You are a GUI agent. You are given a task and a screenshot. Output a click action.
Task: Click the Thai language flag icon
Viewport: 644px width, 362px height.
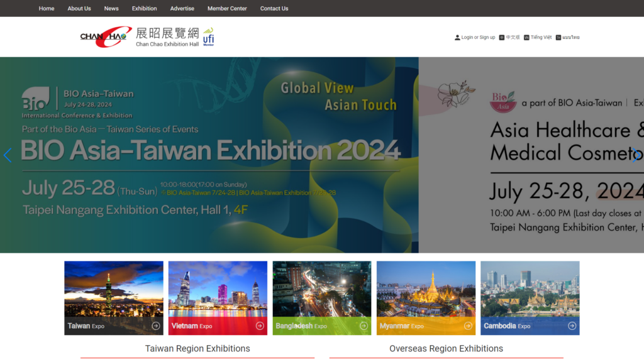pyautogui.click(x=558, y=37)
